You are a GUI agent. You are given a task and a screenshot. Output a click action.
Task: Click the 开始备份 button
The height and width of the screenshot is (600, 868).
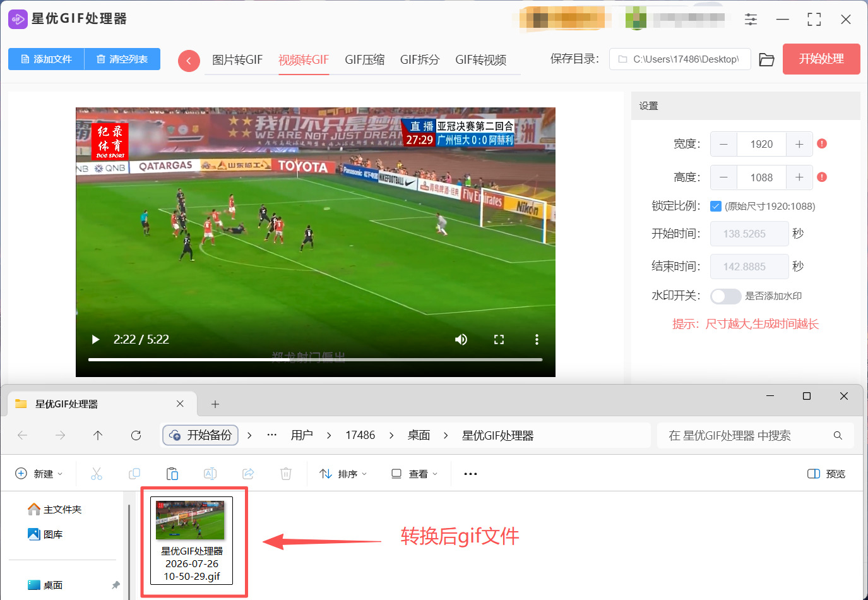click(x=200, y=435)
